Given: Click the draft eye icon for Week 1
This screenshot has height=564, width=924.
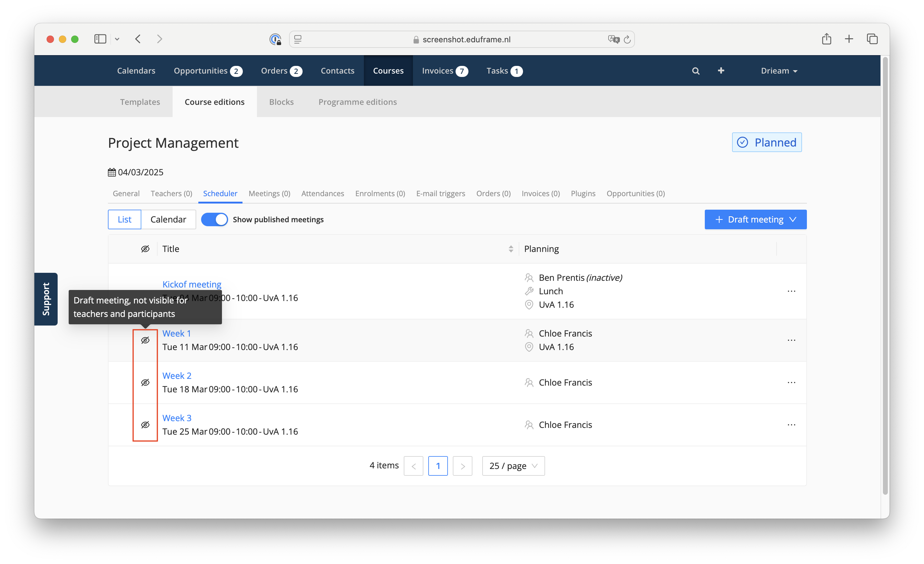Looking at the screenshot, I should (x=145, y=340).
